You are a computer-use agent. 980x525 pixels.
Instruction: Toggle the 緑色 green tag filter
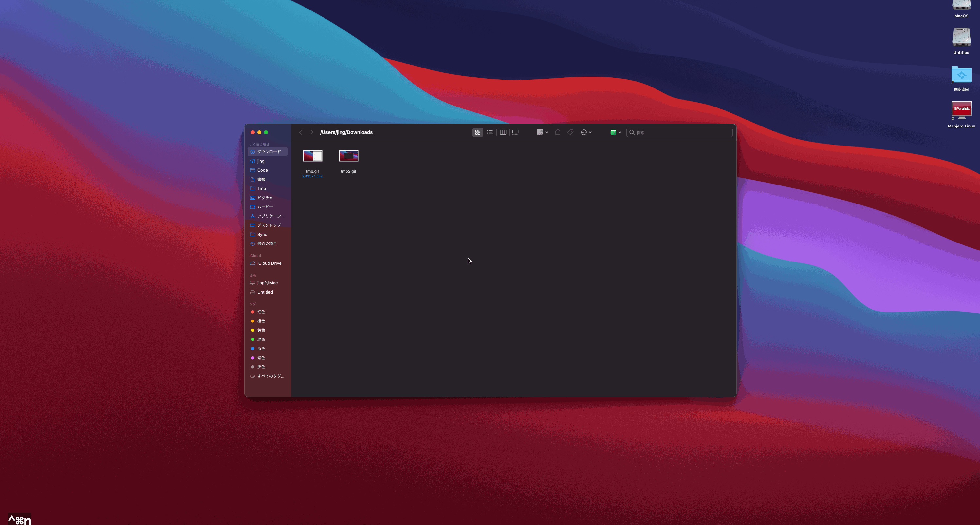click(x=261, y=339)
